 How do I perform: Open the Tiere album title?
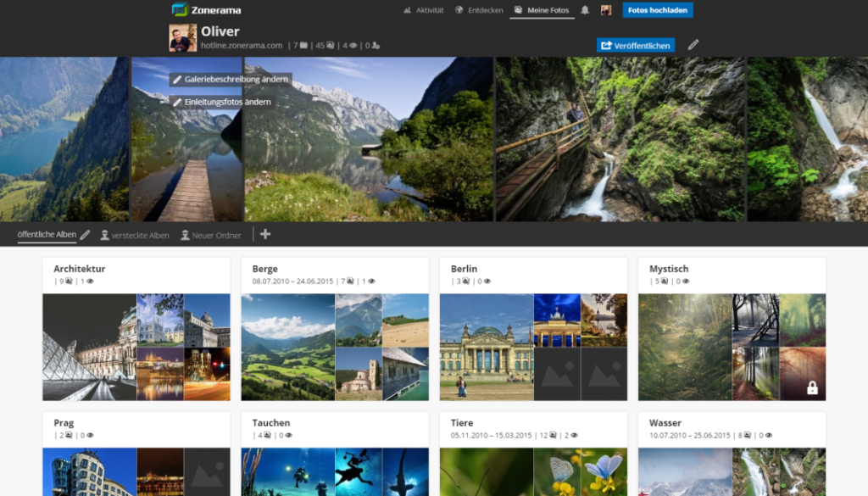point(462,422)
